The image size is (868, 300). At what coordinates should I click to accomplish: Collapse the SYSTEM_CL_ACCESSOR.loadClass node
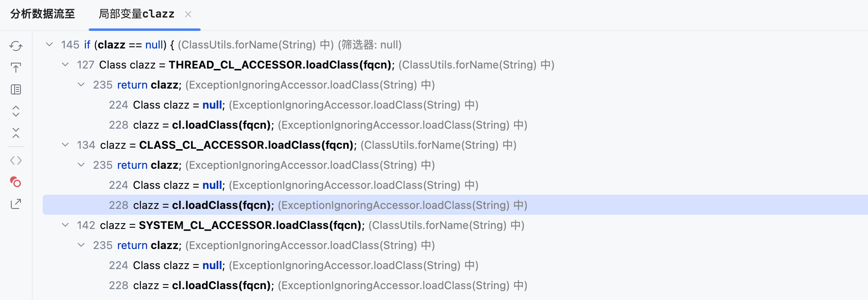tap(65, 225)
